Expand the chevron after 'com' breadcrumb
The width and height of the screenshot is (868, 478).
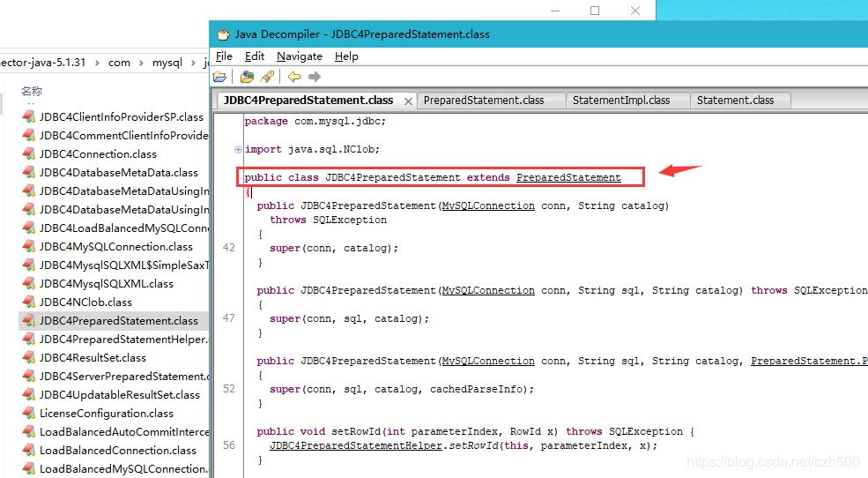click(141, 63)
